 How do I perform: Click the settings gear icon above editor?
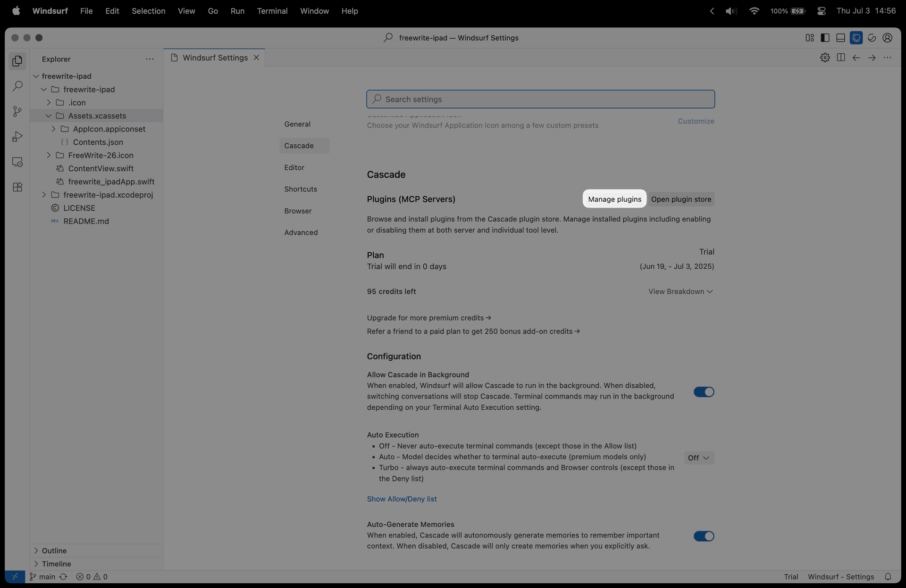click(825, 58)
